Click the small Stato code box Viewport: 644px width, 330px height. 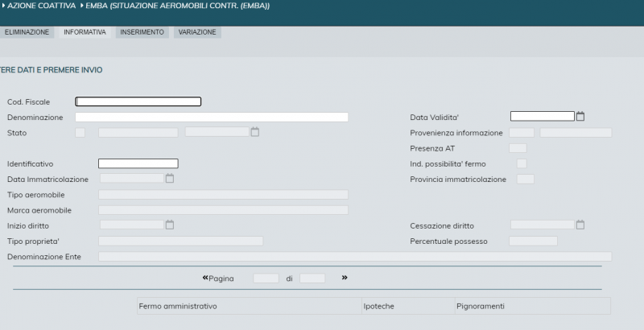[x=80, y=133]
